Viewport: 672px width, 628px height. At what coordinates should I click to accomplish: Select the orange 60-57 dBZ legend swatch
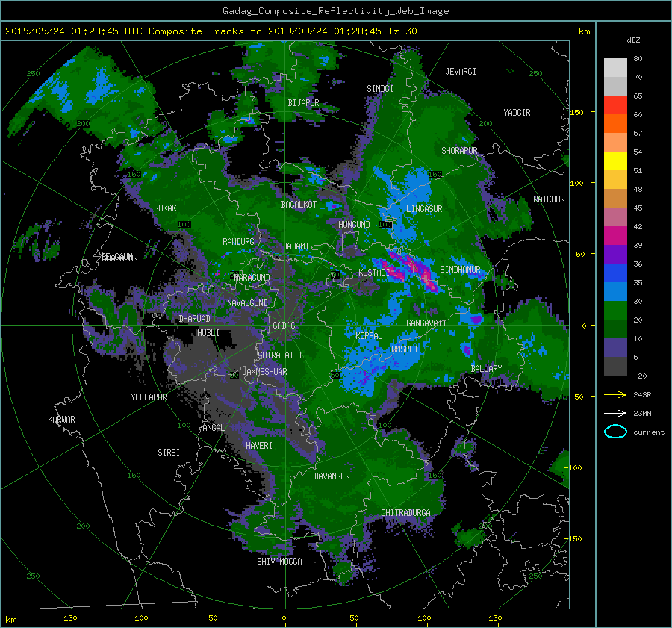pos(615,123)
